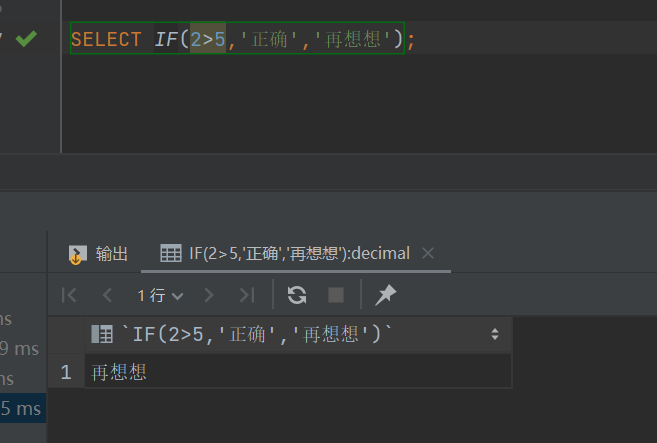657x443 pixels.
Task: Click the stop execution square icon
Action: (336, 295)
